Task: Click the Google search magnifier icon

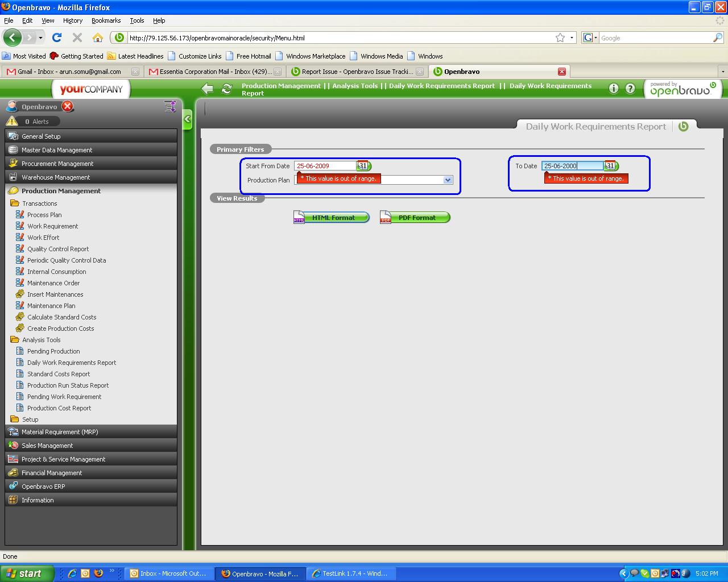Action: click(718, 38)
